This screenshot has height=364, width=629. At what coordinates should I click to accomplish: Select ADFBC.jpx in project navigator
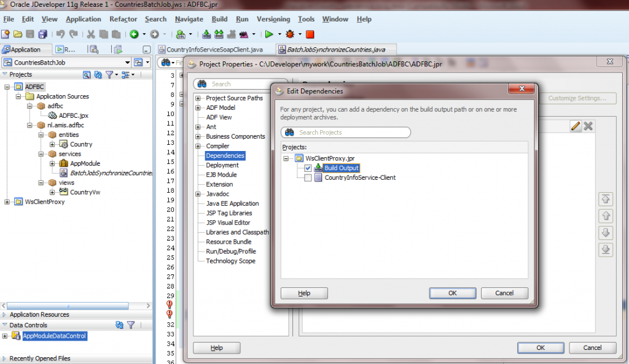74,115
